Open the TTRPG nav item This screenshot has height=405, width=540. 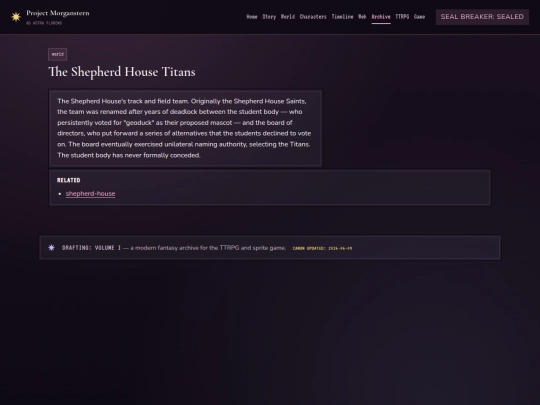pyautogui.click(x=402, y=17)
